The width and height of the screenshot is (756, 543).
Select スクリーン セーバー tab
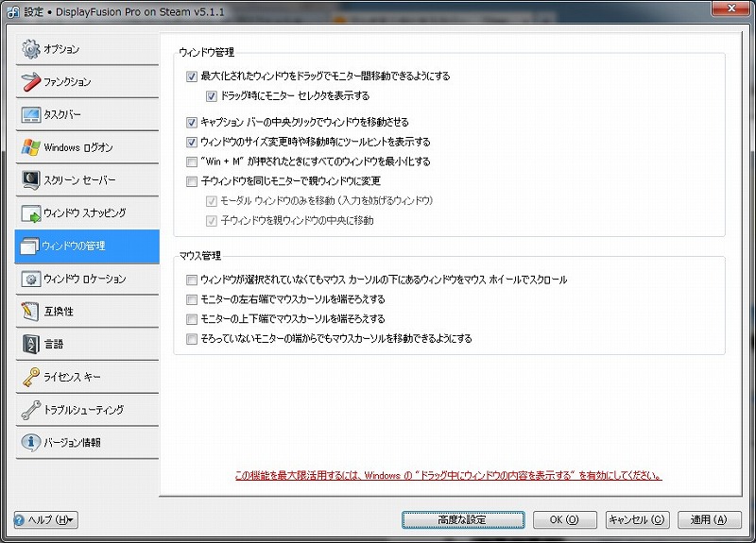[87, 179]
